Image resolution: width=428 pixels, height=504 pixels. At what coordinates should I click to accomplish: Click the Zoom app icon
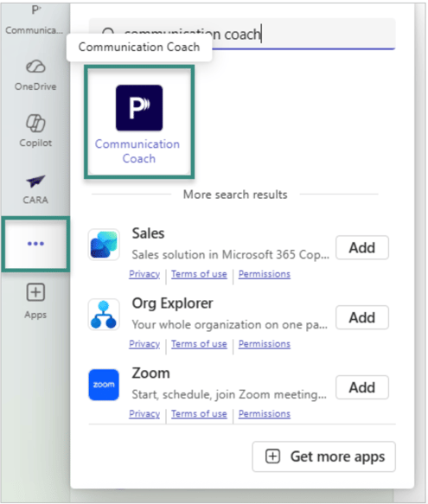(104, 385)
